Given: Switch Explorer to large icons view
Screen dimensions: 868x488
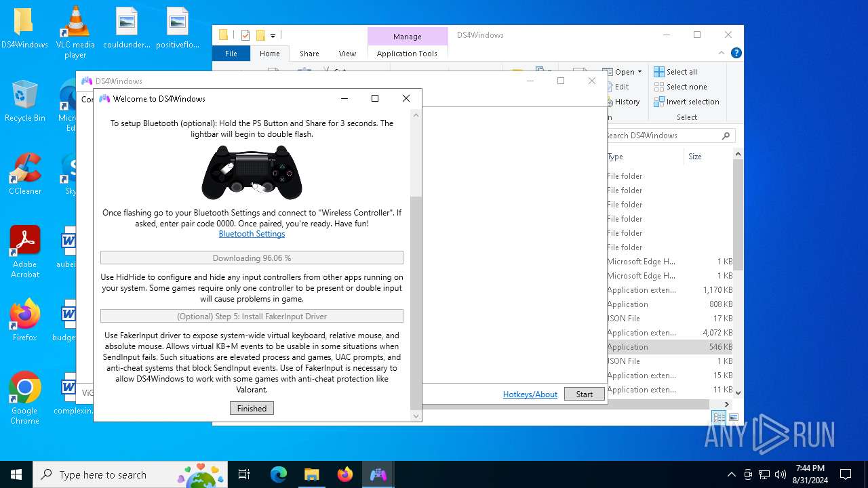Looking at the screenshot, I should (x=734, y=418).
